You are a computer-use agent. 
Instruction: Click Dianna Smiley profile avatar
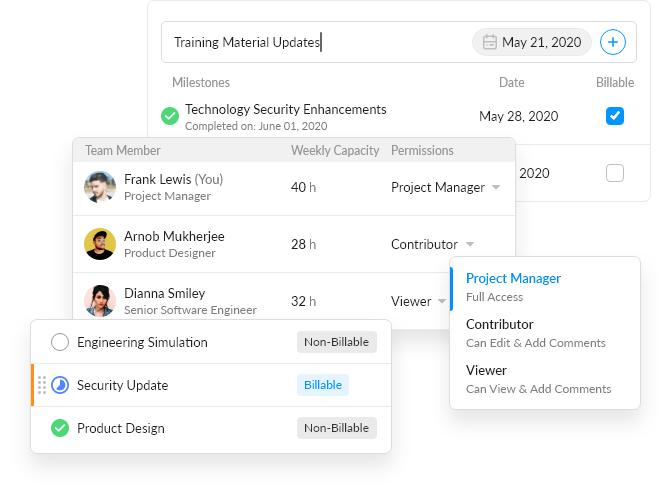click(x=100, y=301)
